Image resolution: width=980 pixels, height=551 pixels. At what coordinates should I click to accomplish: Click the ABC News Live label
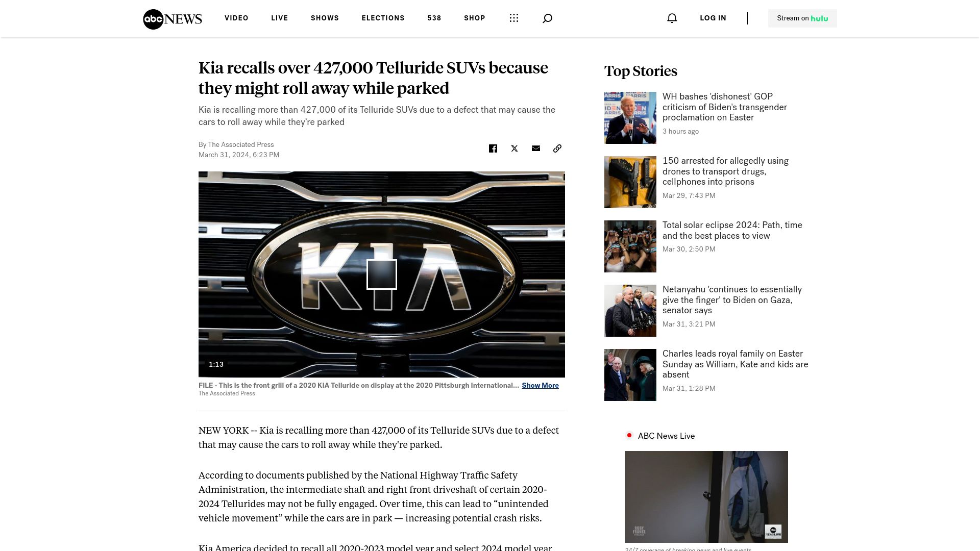[666, 436]
